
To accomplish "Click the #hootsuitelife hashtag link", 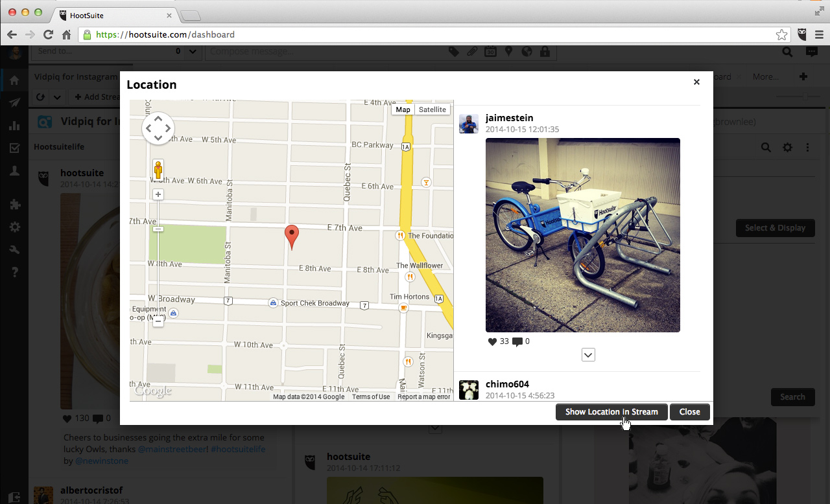I will pyautogui.click(x=238, y=449).
